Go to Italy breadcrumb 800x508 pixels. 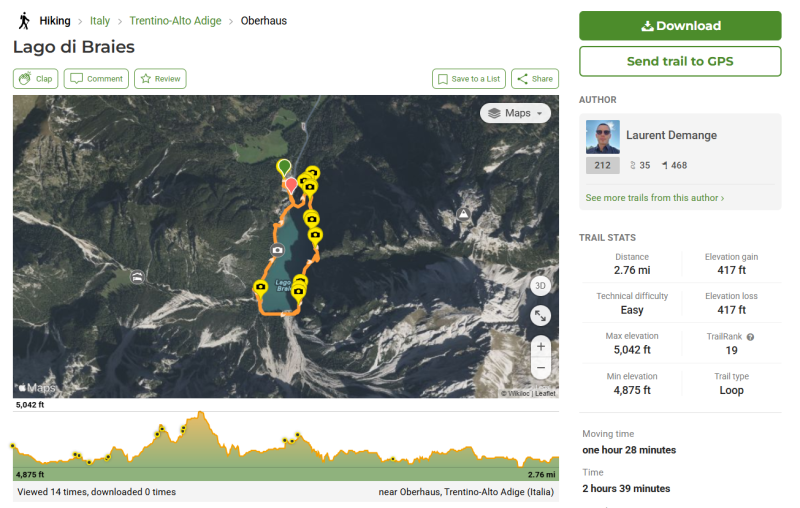coord(100,20)
